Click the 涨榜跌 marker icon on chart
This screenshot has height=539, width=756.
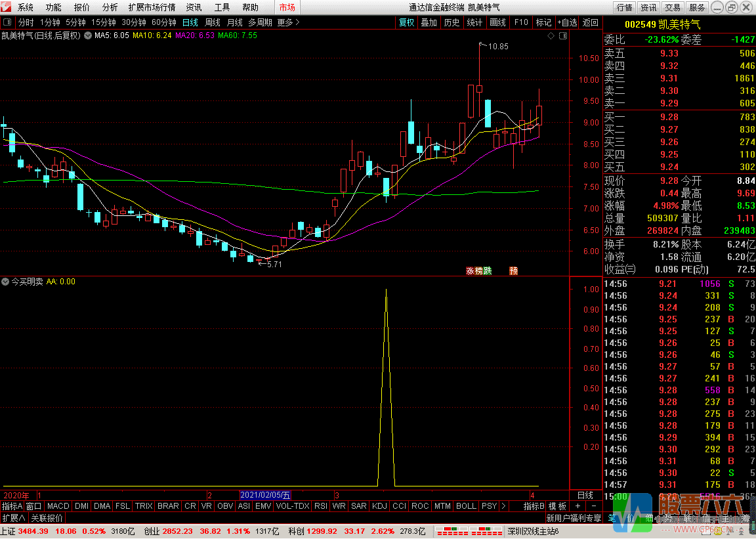[x=478, y=270]
